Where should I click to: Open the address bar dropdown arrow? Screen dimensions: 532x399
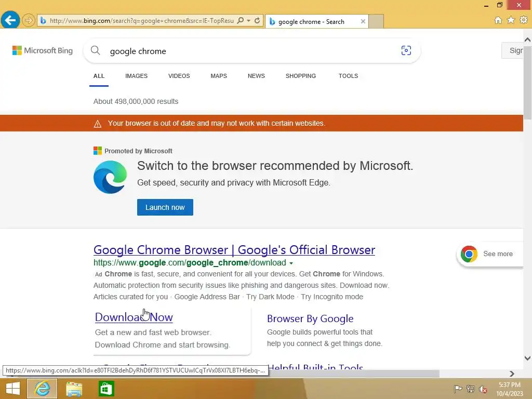click(249, 21)
